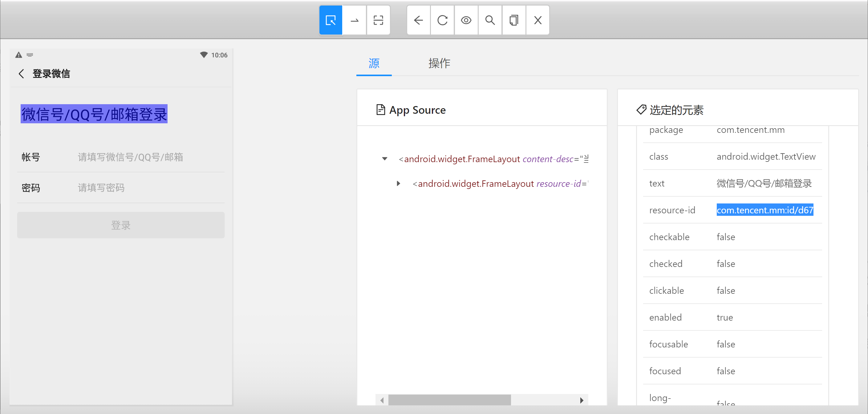Click the checked row false value
868x414 pixels.
pos(726,264)
